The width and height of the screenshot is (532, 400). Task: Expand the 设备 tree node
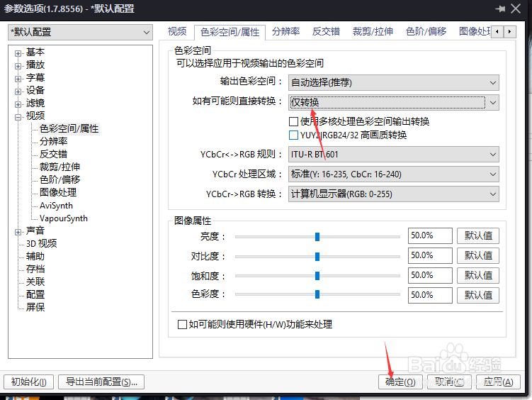pos(18,91)
